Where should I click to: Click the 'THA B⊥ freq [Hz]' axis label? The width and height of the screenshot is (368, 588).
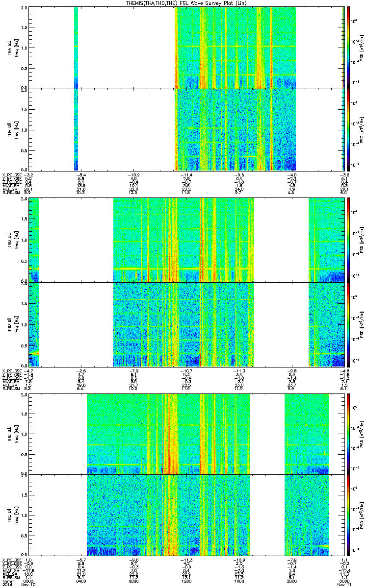(13, 48)
